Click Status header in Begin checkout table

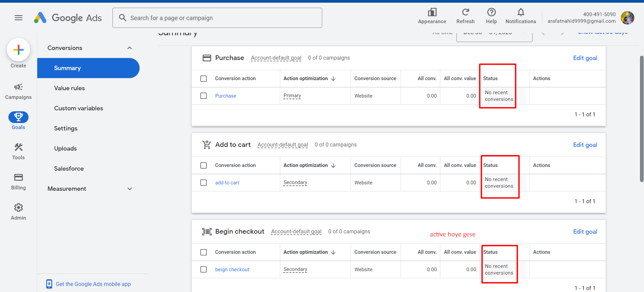coord(490,252)
